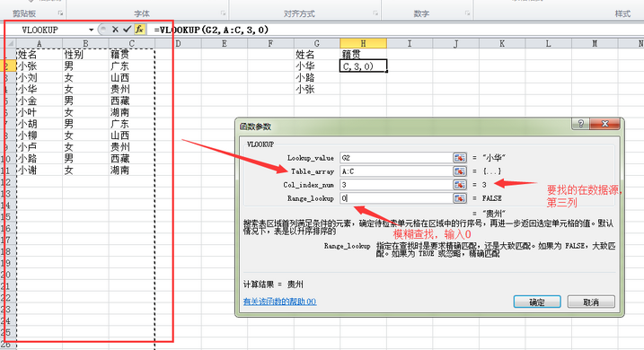Image resolution: width=644 pixels, height=350 pixels.
Task: Collapse dialog via Lookup_value range selector icon
Action: coord(460,158)
